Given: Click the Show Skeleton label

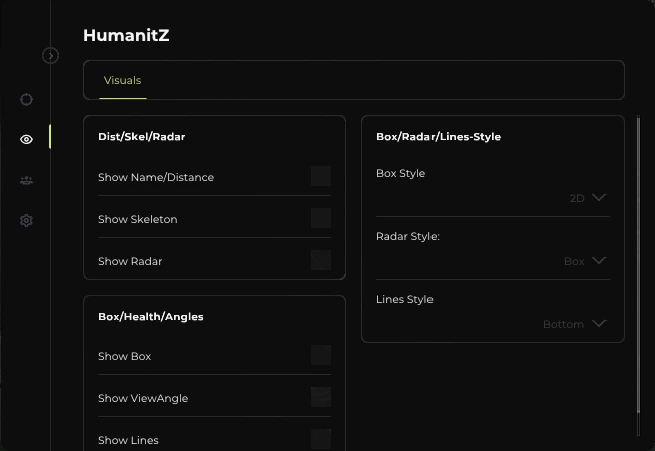Looking at the screenshot, I should [x=138, y=219].
